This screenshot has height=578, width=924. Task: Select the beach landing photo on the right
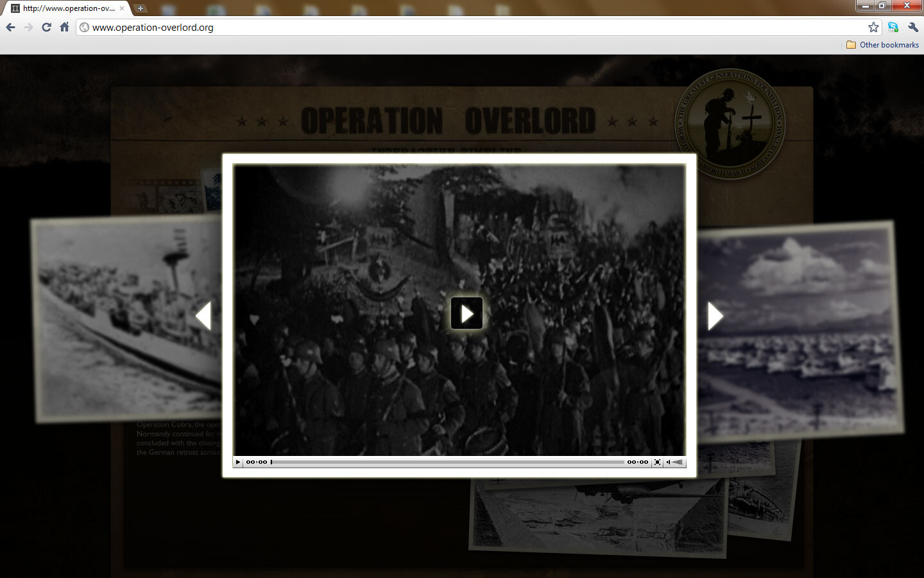(800, 332)
